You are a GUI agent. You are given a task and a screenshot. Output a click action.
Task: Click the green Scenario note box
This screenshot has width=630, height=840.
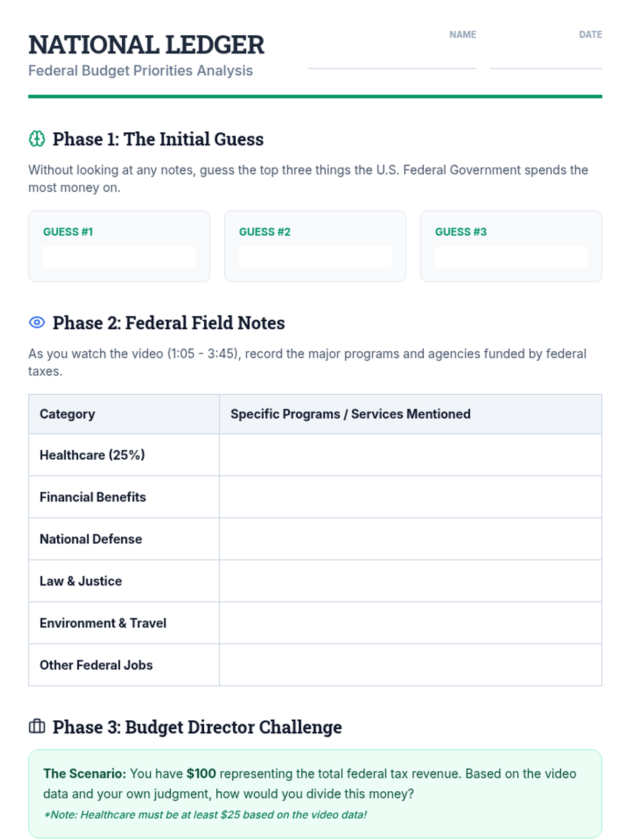click(315, 793)
